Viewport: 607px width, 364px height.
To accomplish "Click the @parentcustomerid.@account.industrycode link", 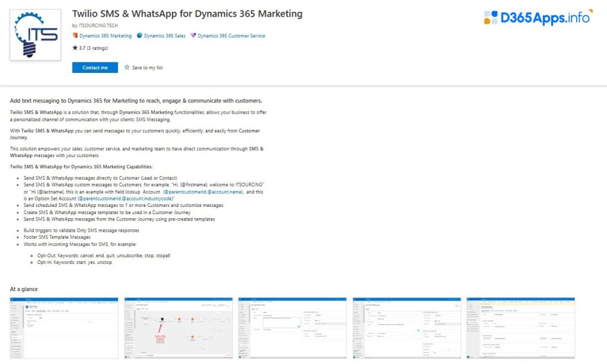I will coord(126,199).
